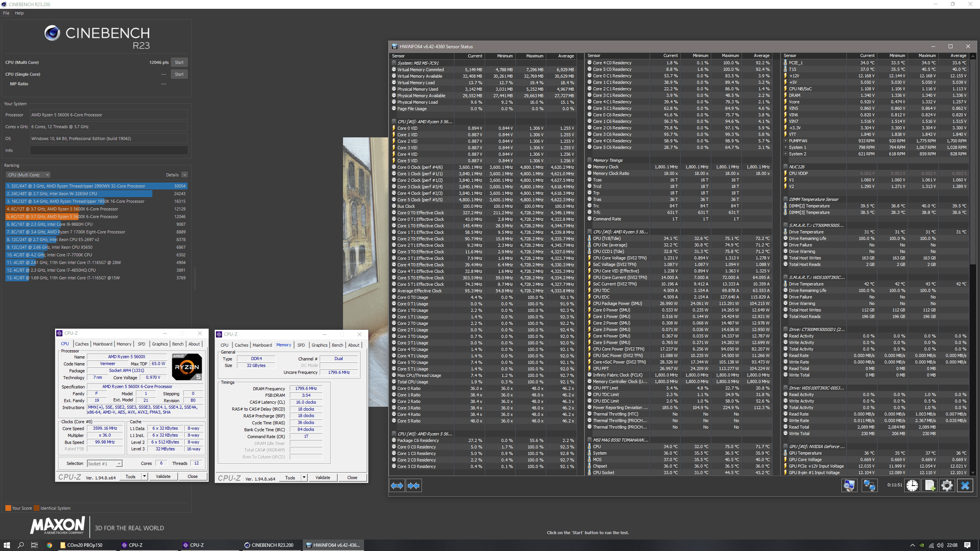Start HWiNFO logging with the document-plus icon
The height and width of the screenshot is (551, 980).
pyautogui.click(x=929, y=486)
